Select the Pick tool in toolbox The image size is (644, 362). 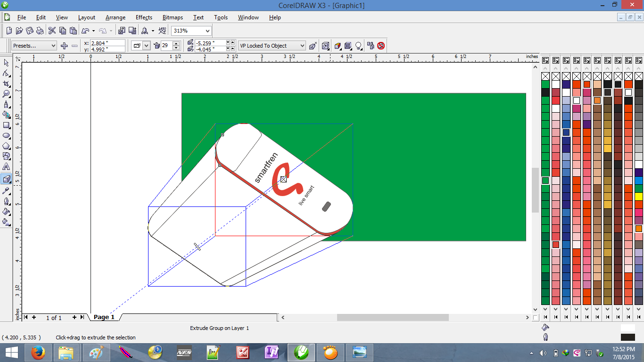point(6,63)
